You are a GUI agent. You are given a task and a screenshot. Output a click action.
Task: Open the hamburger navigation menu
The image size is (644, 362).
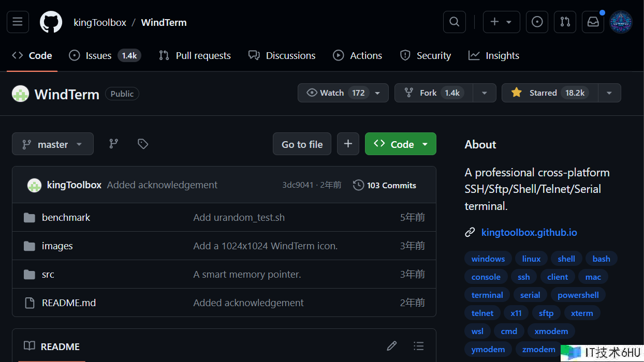point(18,22)
